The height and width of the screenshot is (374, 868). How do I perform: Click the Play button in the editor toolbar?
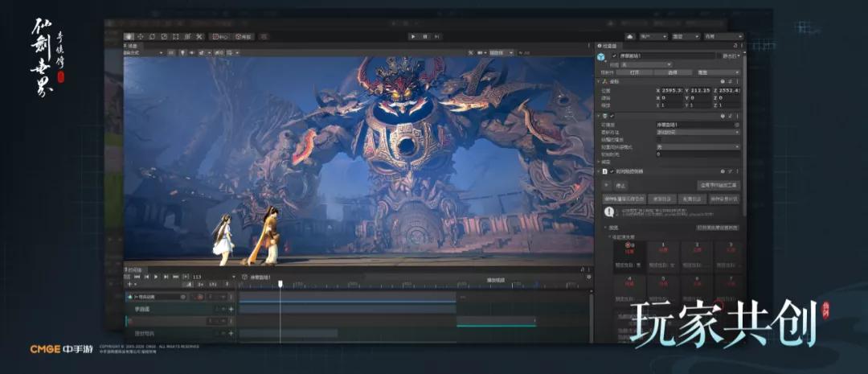click(413, 36)
